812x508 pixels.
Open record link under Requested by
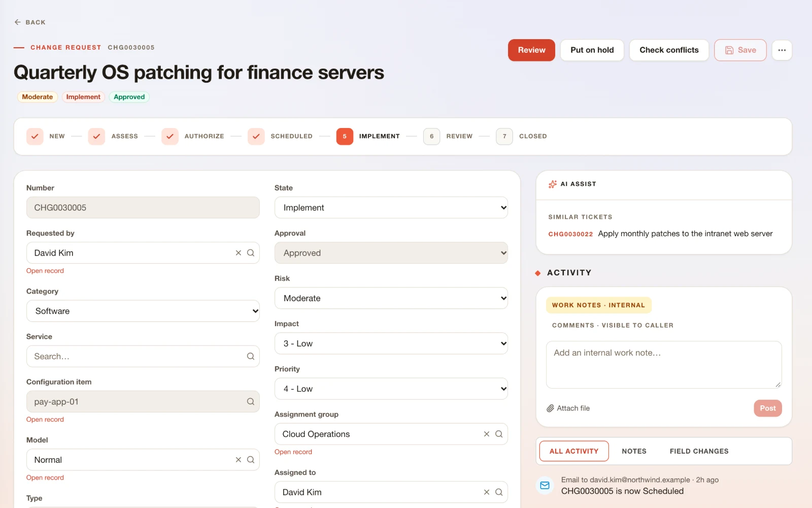[x=45, y=271]
